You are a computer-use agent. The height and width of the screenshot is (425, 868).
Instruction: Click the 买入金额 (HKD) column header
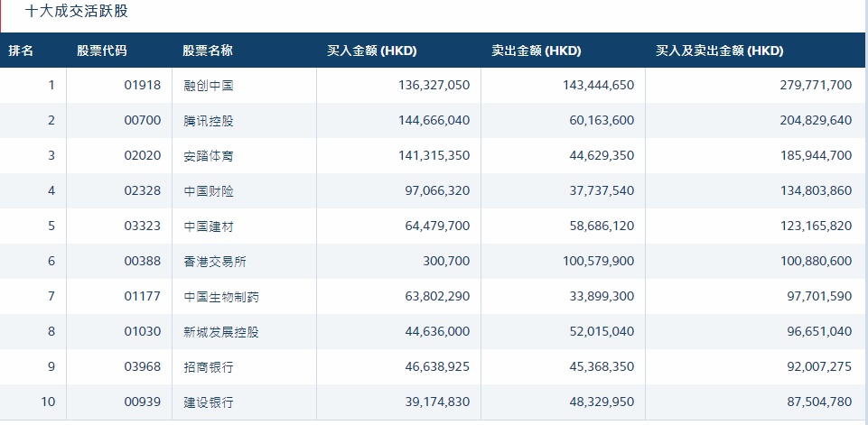[371, 51]
